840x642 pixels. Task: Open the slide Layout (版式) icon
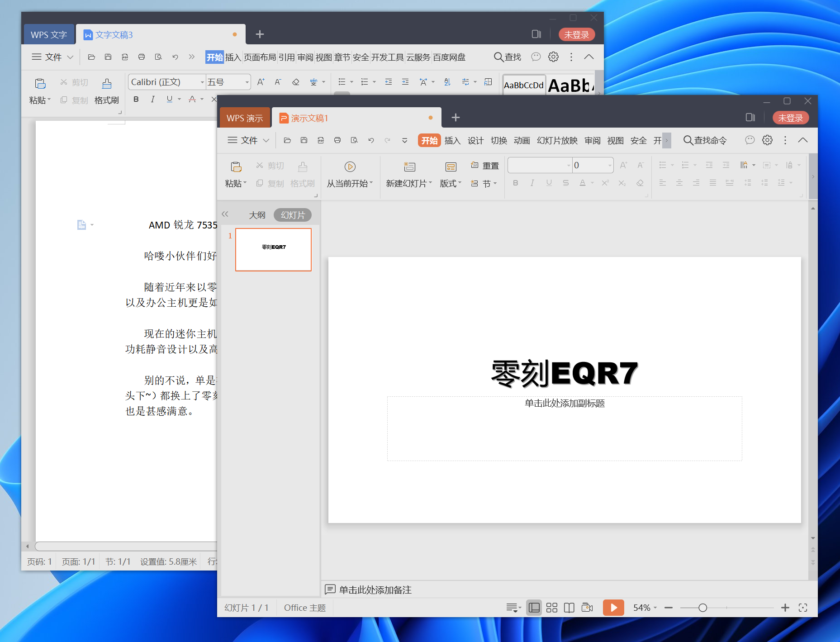point(451,167)
